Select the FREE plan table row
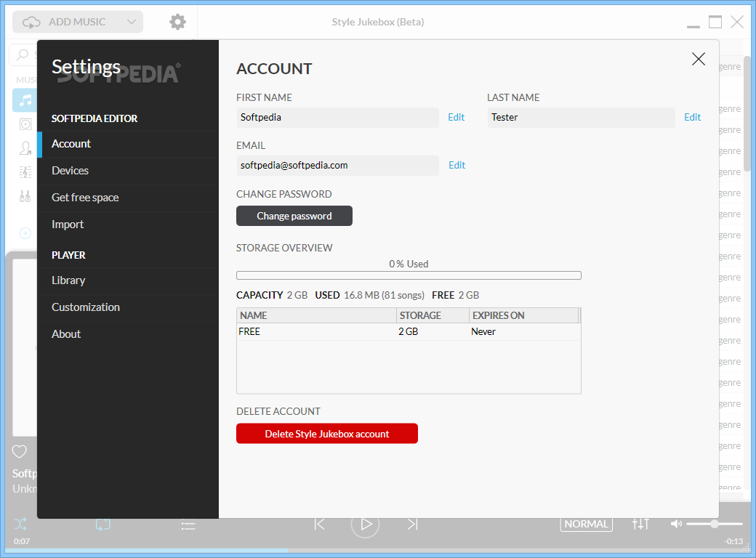 click(409, 332)
